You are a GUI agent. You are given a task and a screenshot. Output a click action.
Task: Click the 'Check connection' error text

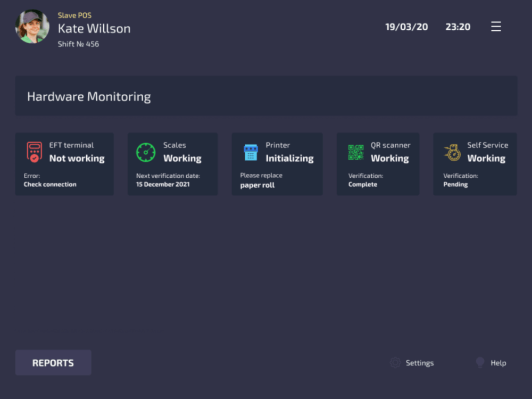pos(50,184)
